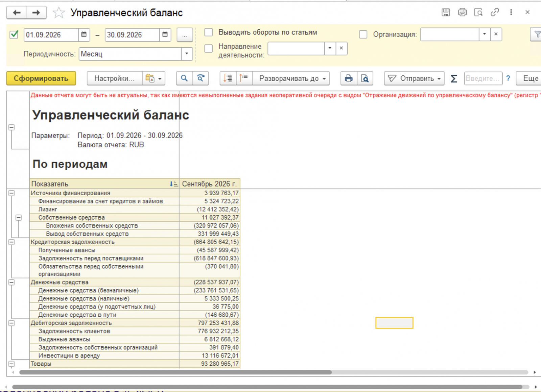Image resolution: width=541 pixels, height=392 pixels.
Task: Click the 'Сформировать' button
Action: [x=41, y=78]
